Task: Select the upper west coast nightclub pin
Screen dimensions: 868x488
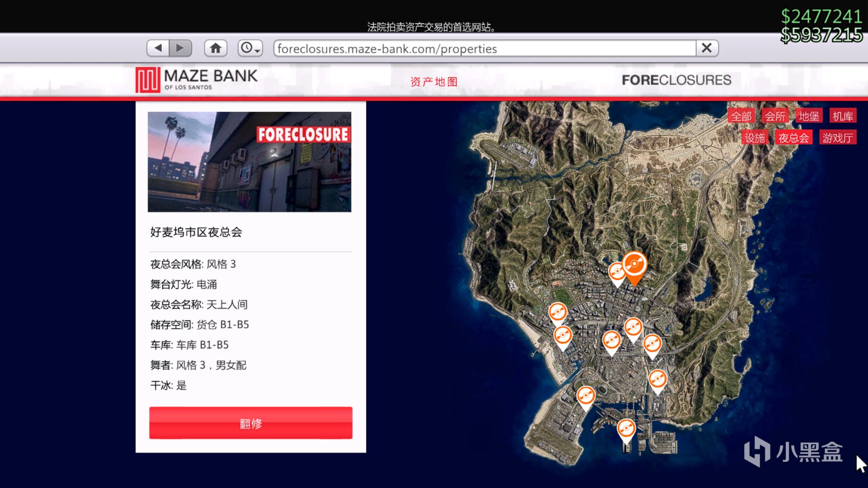Action: pyautogui.click(x=557, y=312)
